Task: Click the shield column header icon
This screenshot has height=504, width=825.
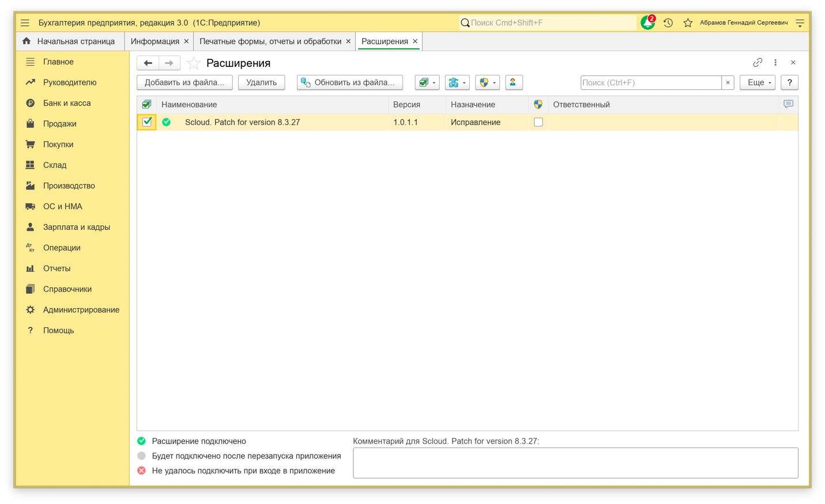Action: pyautogui.click(x=538, y=104)
